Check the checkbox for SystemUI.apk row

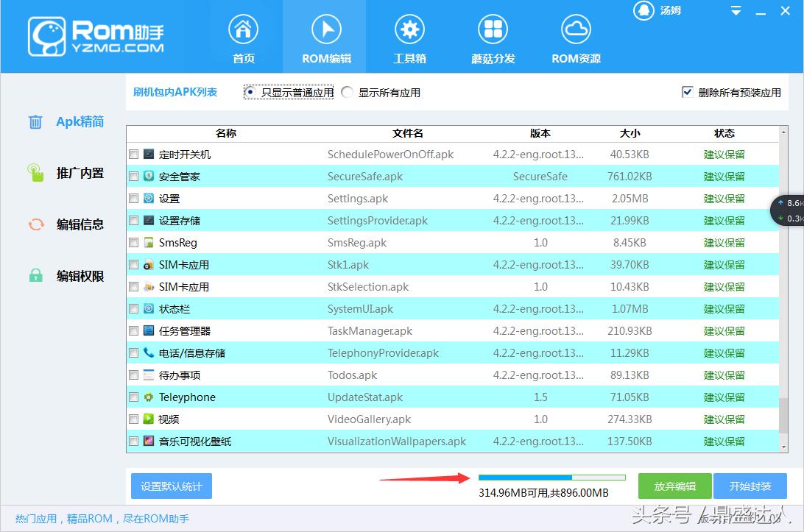point(134,308)
